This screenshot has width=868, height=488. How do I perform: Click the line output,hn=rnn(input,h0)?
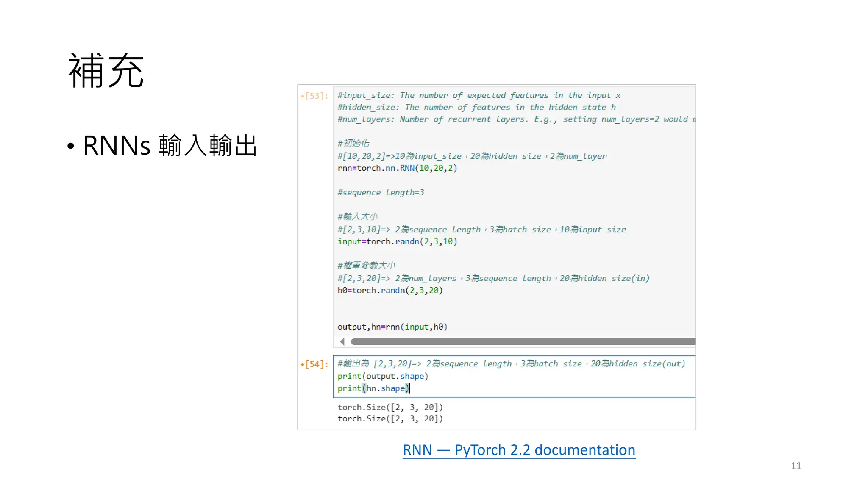pos(392,327)
